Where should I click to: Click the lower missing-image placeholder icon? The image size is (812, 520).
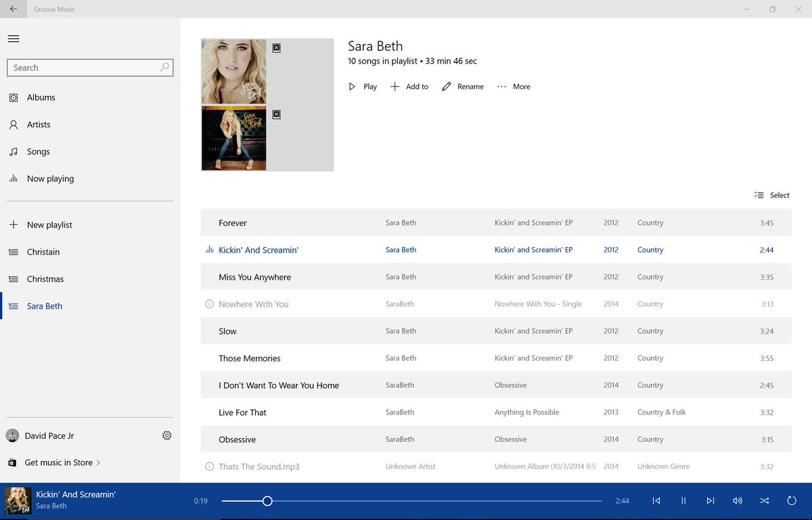(276, 115)
